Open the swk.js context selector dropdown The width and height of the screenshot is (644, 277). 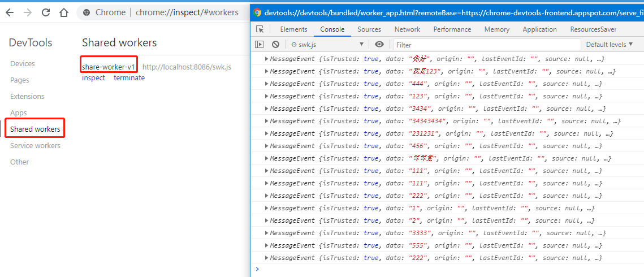pos(327,44)
